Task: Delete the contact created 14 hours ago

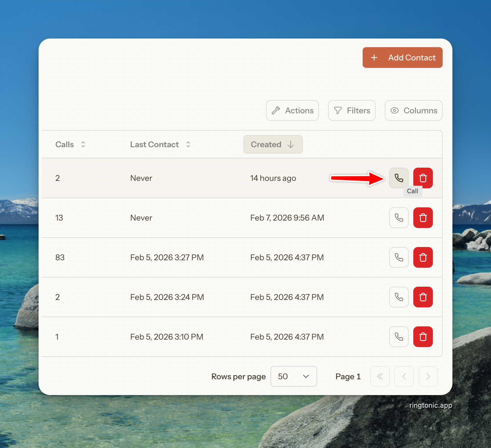Action: pyautogui.click(x=423, y=178)
